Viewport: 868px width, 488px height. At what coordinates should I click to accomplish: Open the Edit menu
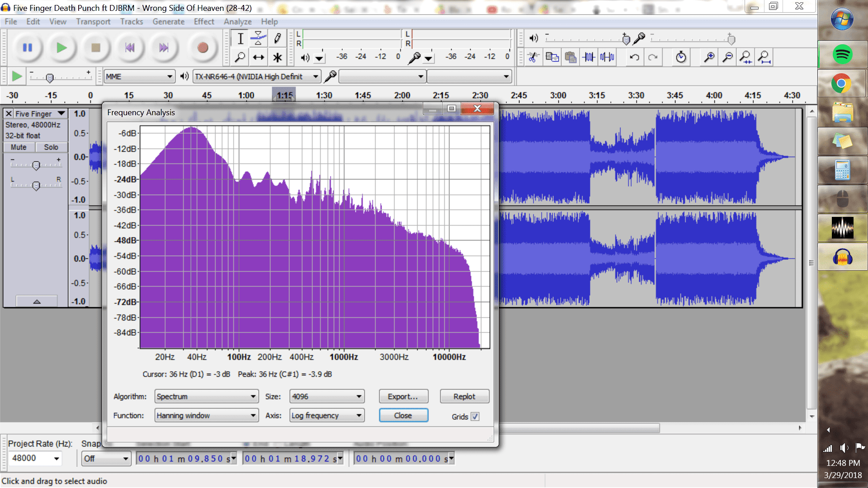point(33,22)
